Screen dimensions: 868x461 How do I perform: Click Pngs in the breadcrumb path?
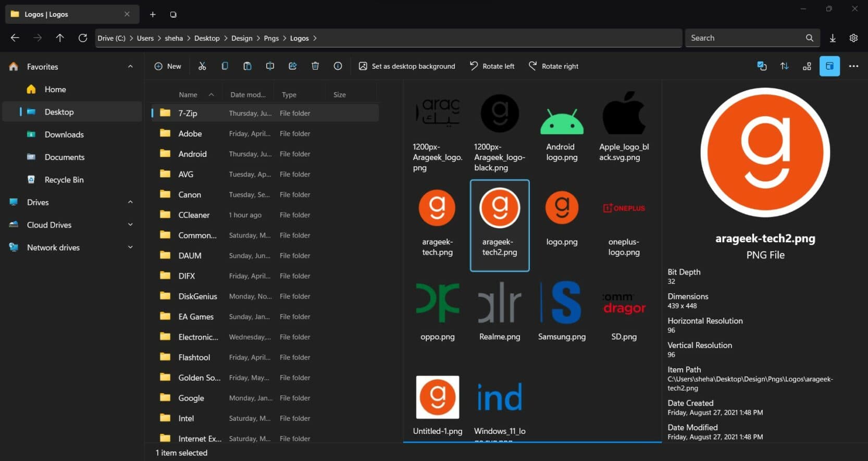click(271, 38)
